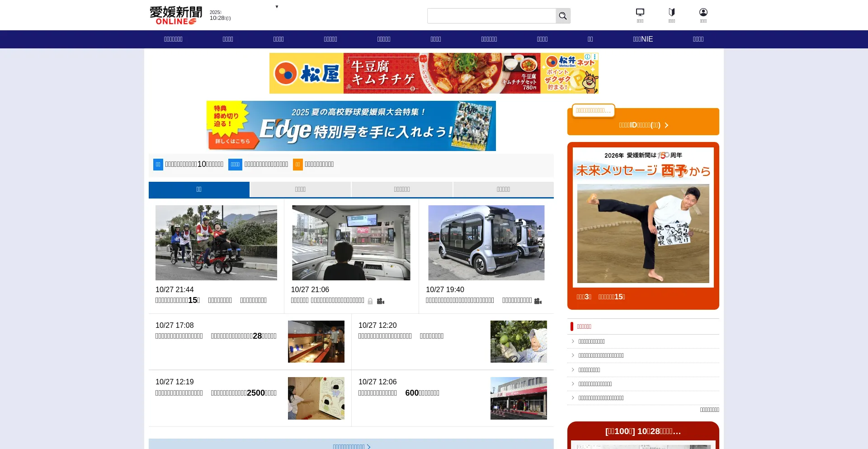Screen dimensions: 868x449
Task: Click the 10/27 21:44 timestamp
Action: click(175, 289)
